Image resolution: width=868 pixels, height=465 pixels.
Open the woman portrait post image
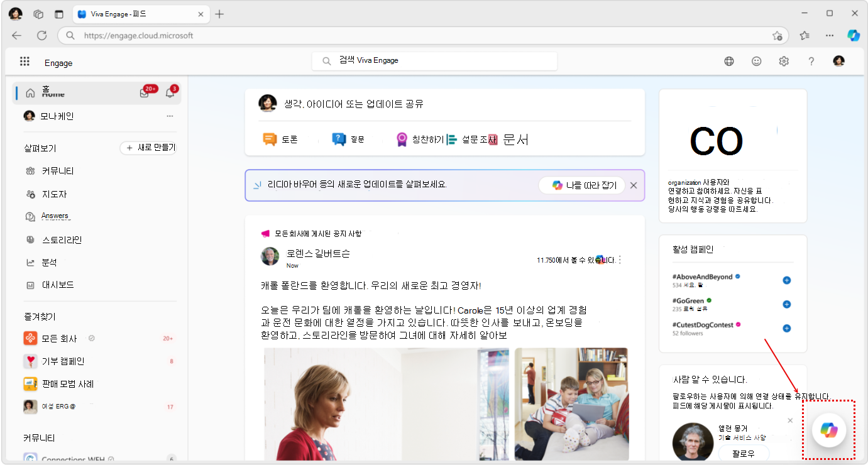point(386,404)
